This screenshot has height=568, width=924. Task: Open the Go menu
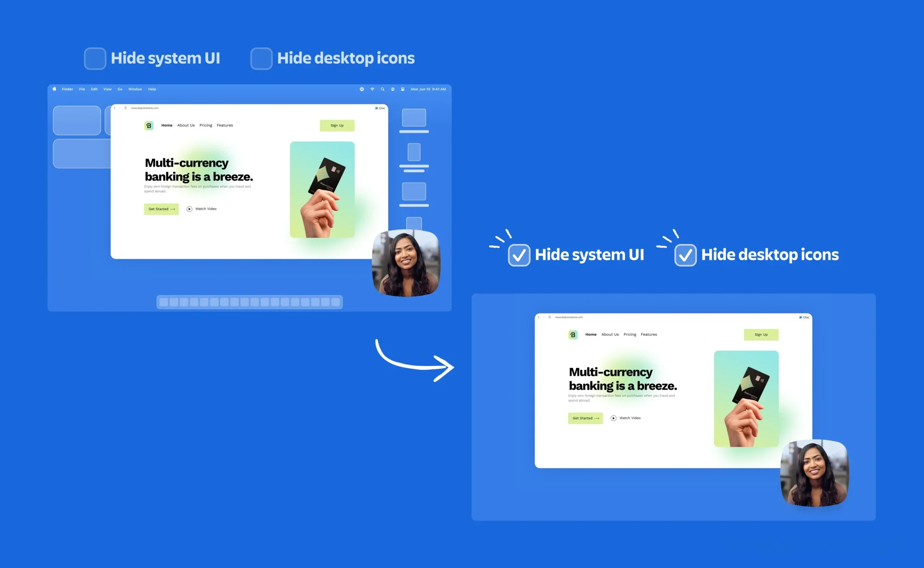point(120,89)
